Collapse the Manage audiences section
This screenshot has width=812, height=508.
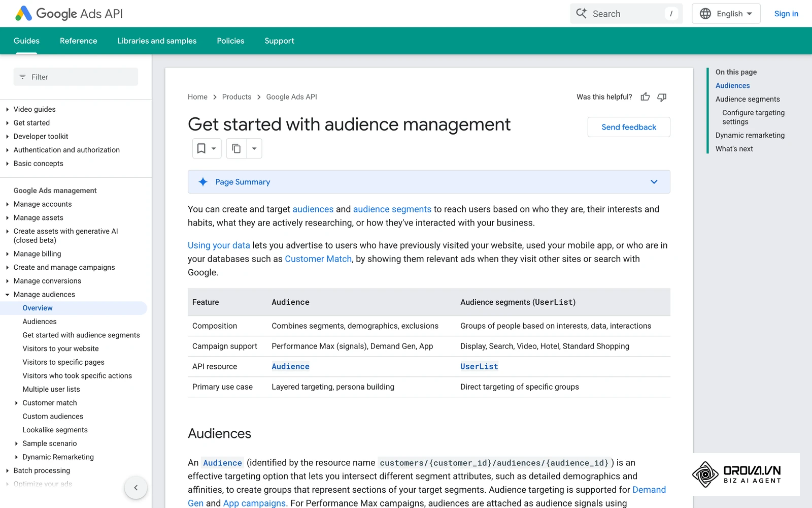[7, 295]
